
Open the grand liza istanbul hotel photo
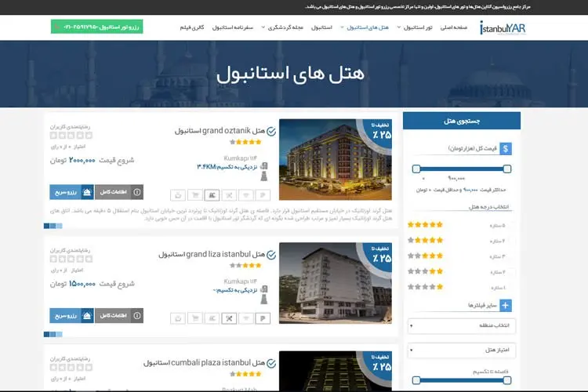[x=336, y=283]
